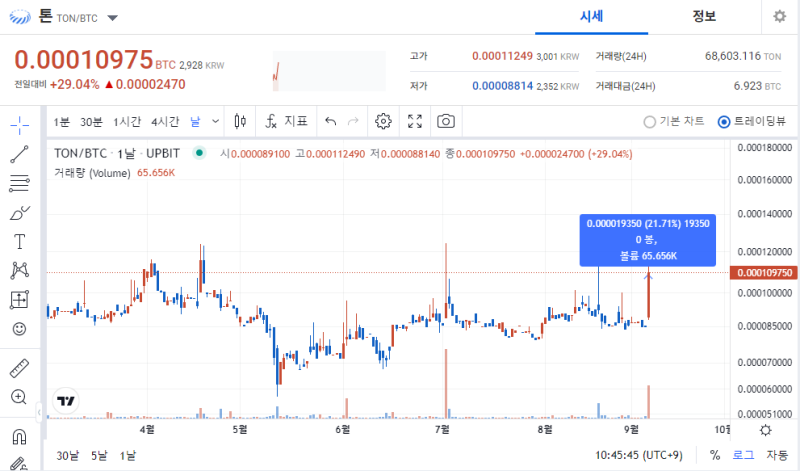Viewport: 800px width, 471px height.
Task: Activate the zoom in tool
Action: coord(19,396)
